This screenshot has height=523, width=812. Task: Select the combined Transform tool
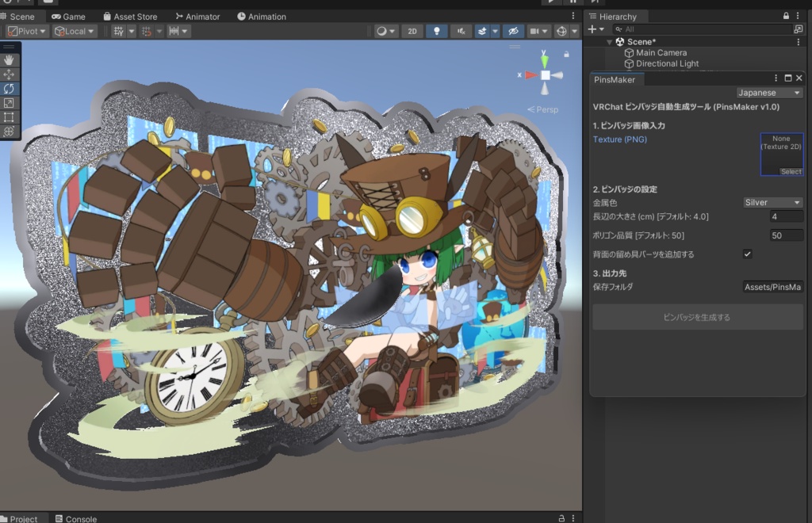[10, 132]
